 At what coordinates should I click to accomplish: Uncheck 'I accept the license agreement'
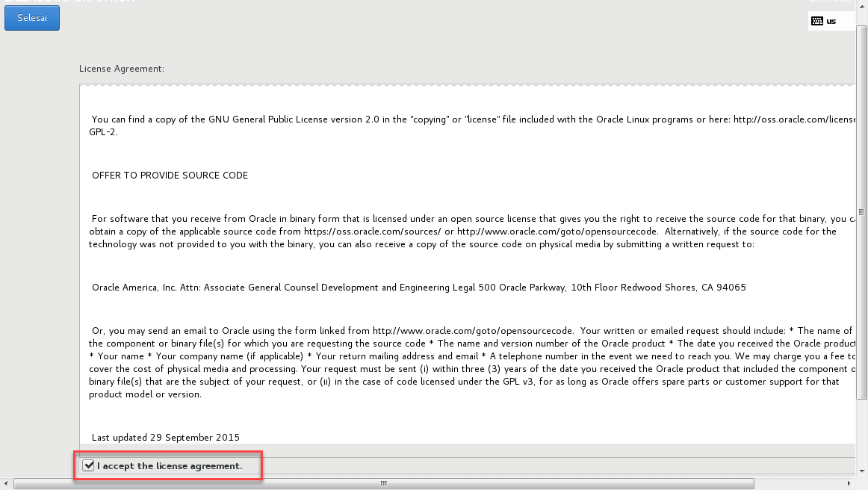(90, 465)
